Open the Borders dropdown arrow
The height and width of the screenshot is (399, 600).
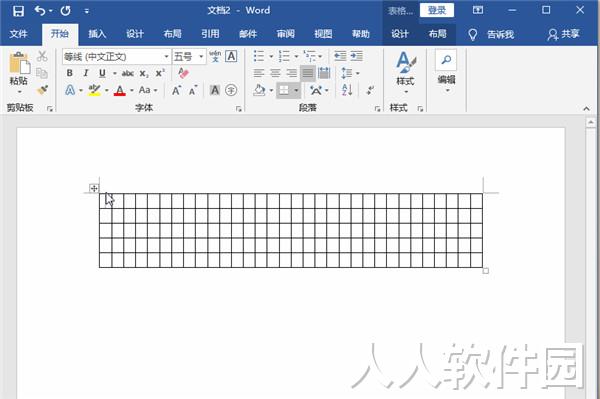[296, 90]
